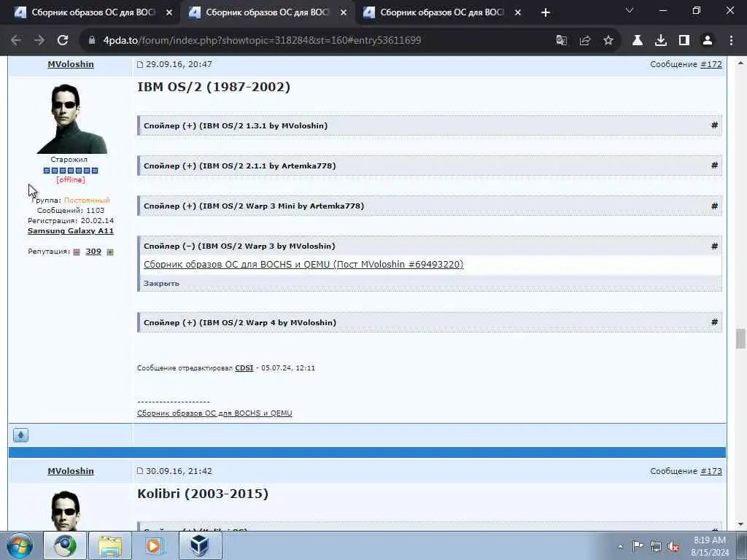Screen dimensions: 747x560
Task: Open reputation value 309
Action: click(x=93, y=252)
